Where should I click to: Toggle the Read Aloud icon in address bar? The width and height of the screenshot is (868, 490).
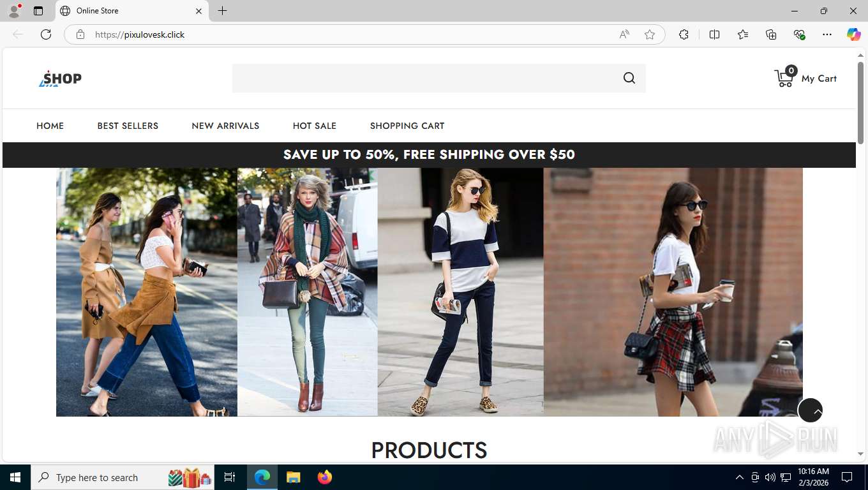[x=624, y=34]
